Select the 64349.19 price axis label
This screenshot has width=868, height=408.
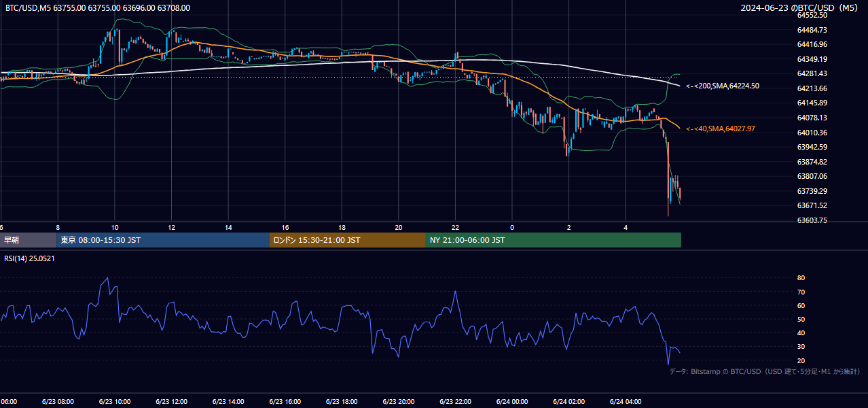[812, 59]
